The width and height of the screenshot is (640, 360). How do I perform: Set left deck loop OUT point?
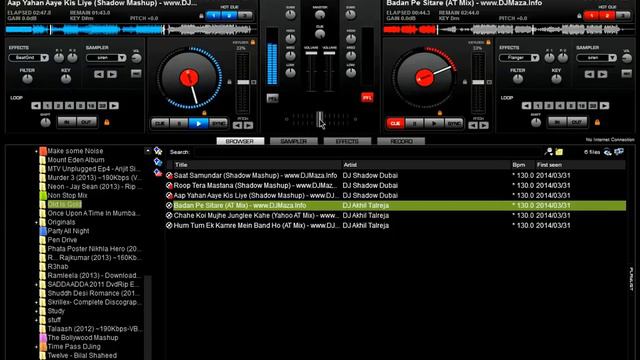point(86,122)
